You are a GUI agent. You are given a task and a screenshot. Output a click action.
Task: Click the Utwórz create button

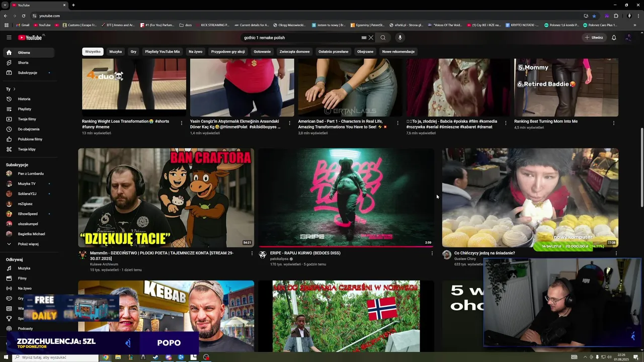pos(594,38)
